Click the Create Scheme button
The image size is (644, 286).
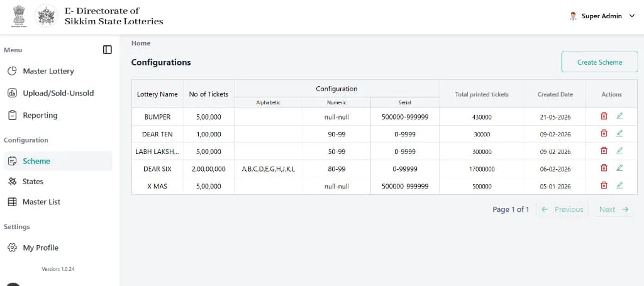[599, 62]
